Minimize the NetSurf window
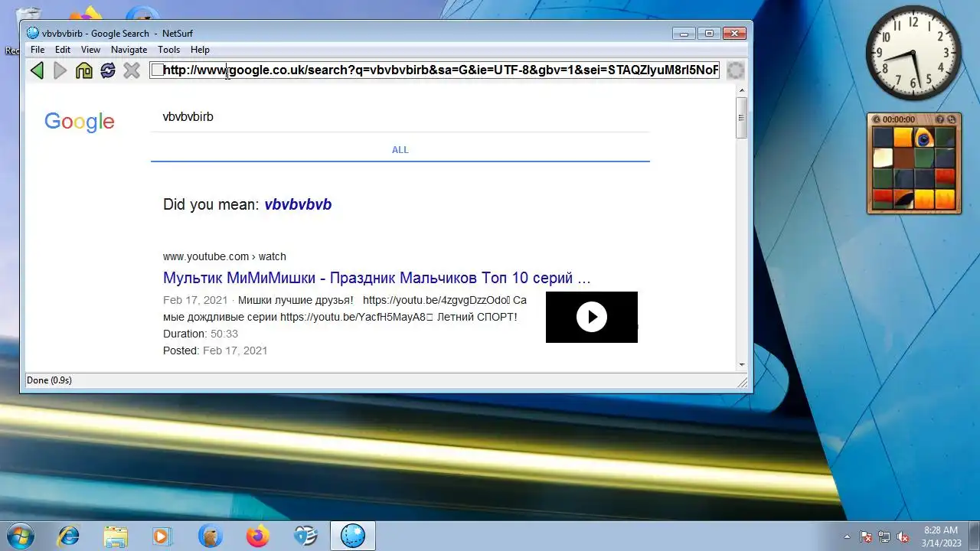 point(684,33)
